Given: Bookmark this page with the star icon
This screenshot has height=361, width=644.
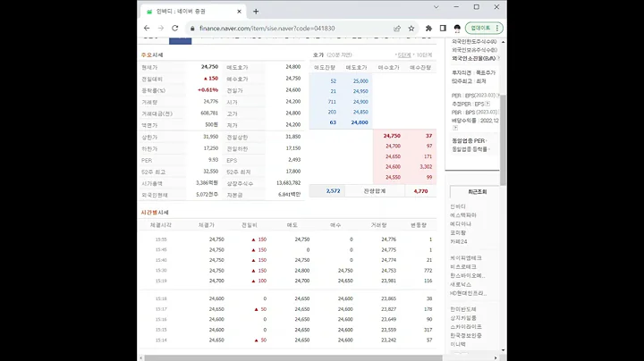Looking at the screenshot, I should [411, 29].
